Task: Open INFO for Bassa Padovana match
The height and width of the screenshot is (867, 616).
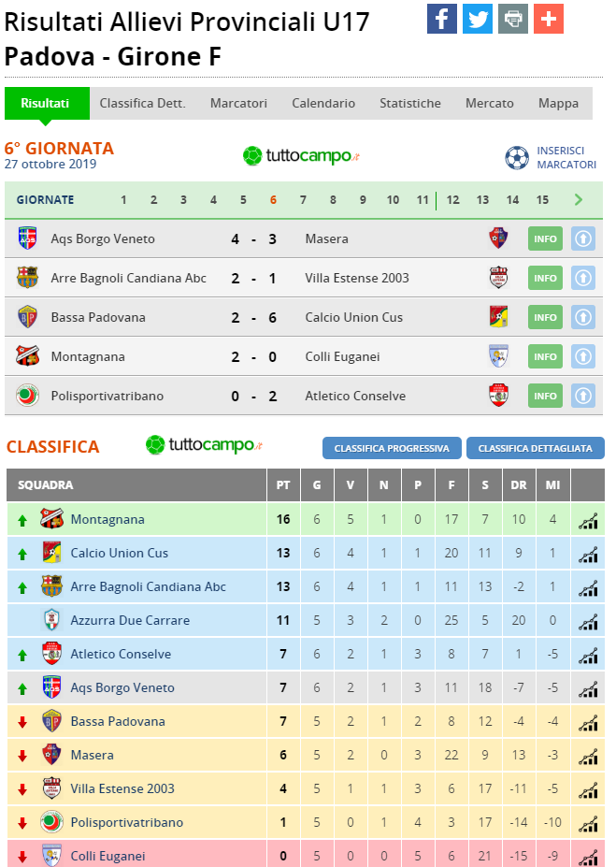Action: click(545, 317)
